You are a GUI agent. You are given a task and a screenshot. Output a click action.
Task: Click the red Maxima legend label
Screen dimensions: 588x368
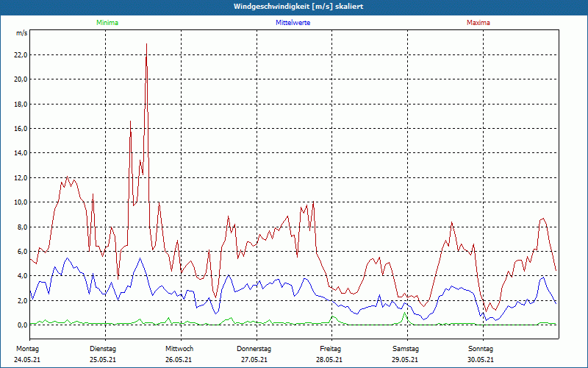click(478, 23)
